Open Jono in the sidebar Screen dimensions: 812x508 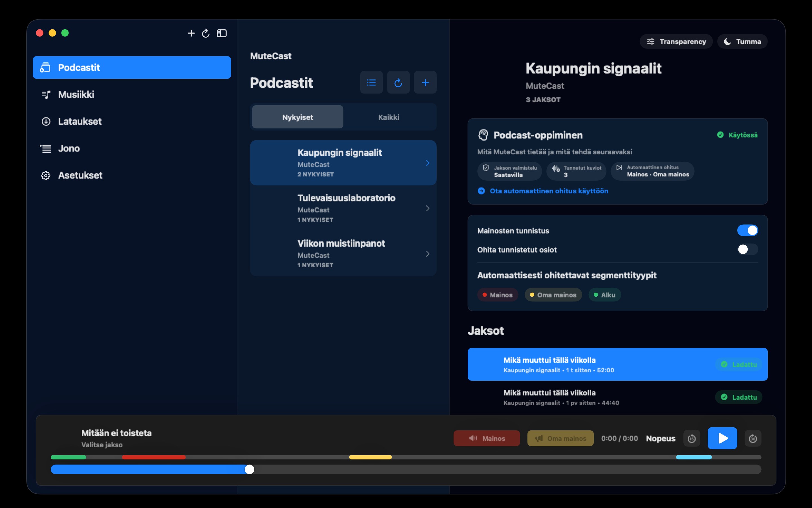coord(132,148)
